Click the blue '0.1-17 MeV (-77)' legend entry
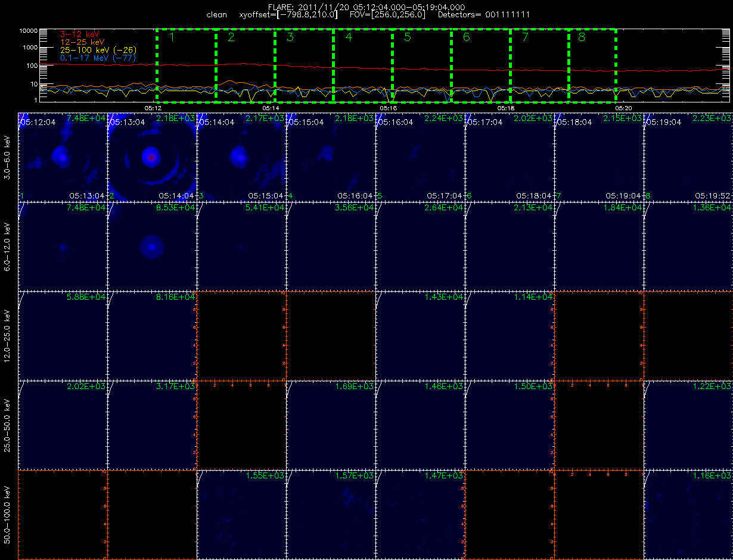The height and width of the screenshot is (560, 733). coord(97,58)
